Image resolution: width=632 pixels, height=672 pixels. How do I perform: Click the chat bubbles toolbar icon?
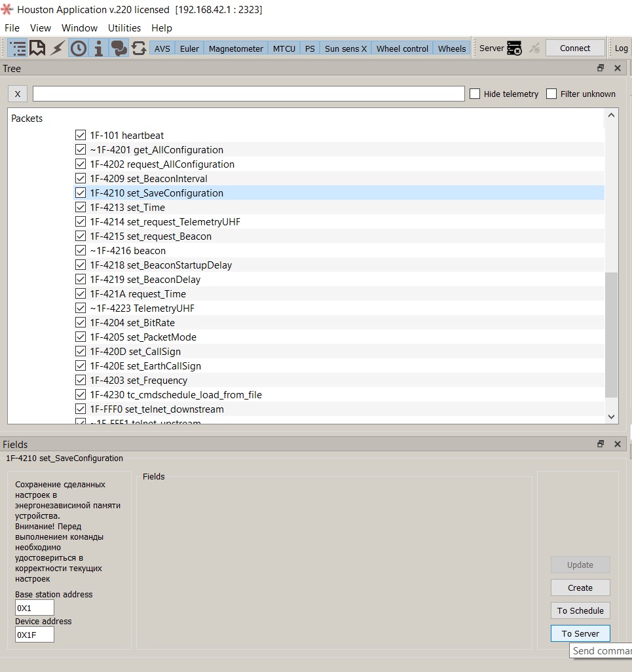(119, 48)
